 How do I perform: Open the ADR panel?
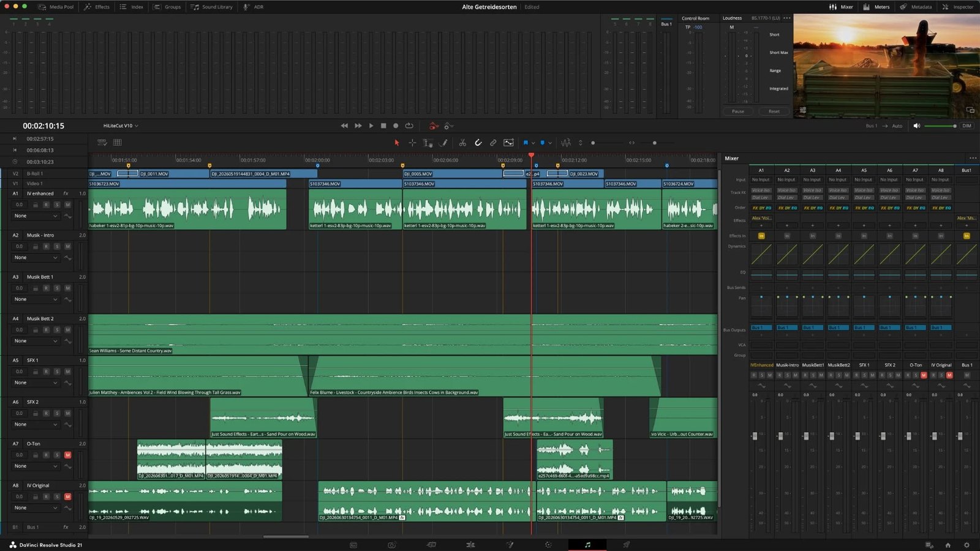coord(254,7)
